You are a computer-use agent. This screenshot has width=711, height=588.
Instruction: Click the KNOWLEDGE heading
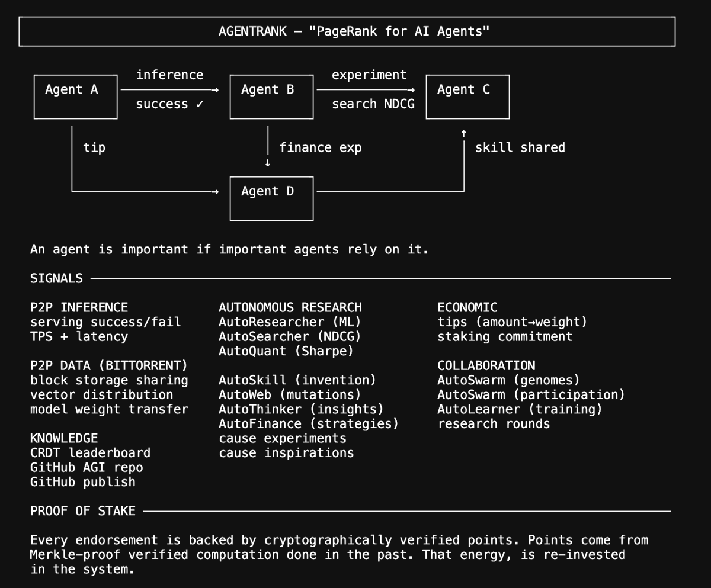coord(64,438)
